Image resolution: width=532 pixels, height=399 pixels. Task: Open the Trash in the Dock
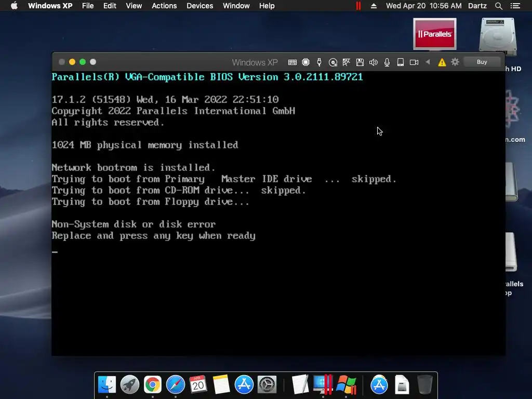(x=425, y=384)
